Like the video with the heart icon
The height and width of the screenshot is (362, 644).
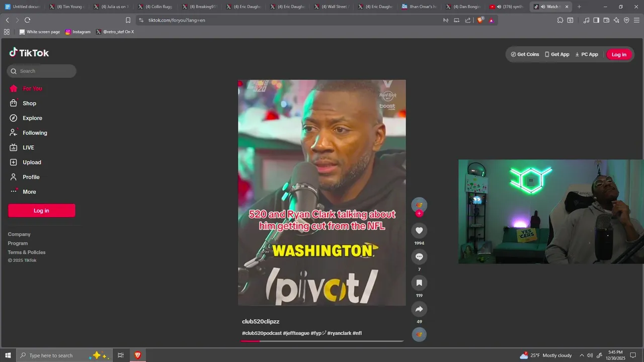point(419,230)
